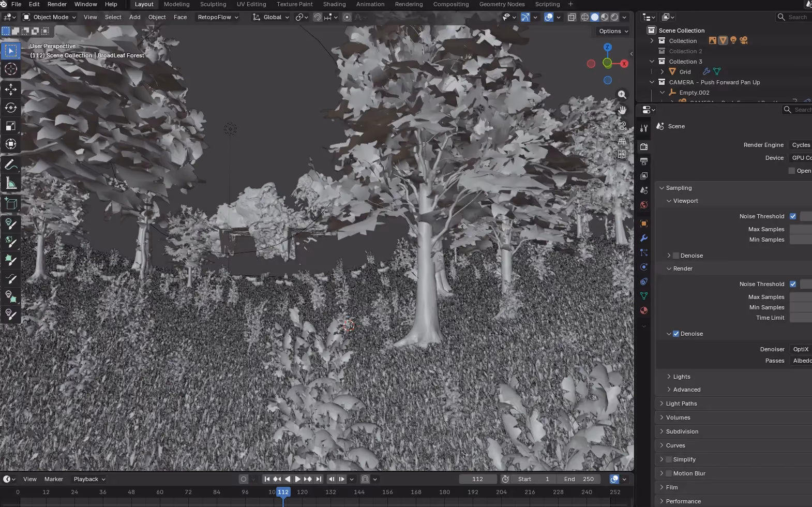812x507 pixels.
Task: Click the zoom magnifier viewport gizmo
Action: click(x=622, y=95)
